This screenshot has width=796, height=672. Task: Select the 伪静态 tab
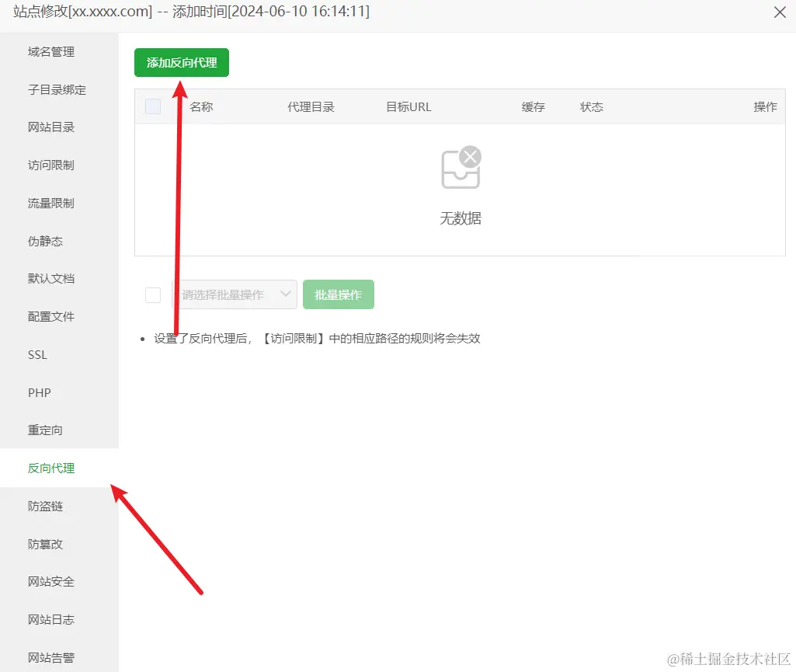click(45, 242)
